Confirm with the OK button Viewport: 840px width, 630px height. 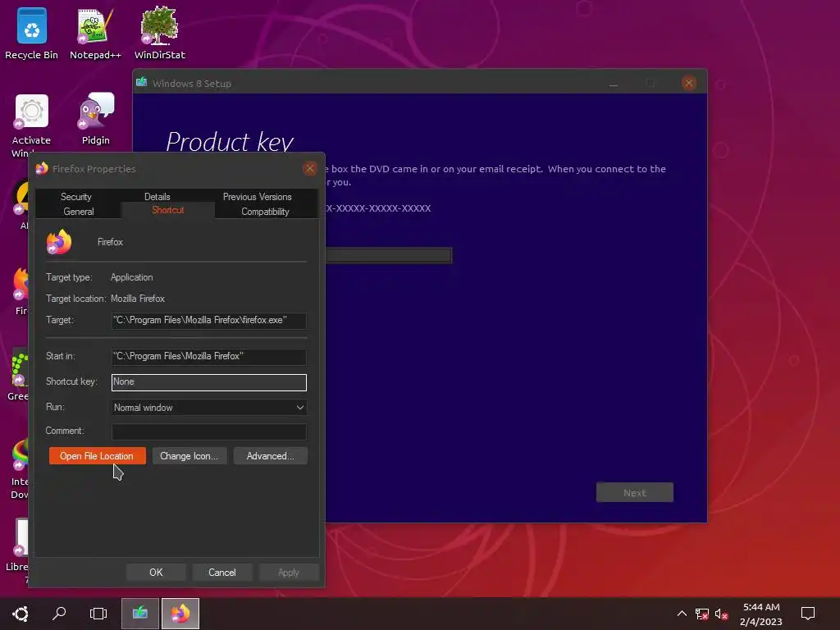156,572
